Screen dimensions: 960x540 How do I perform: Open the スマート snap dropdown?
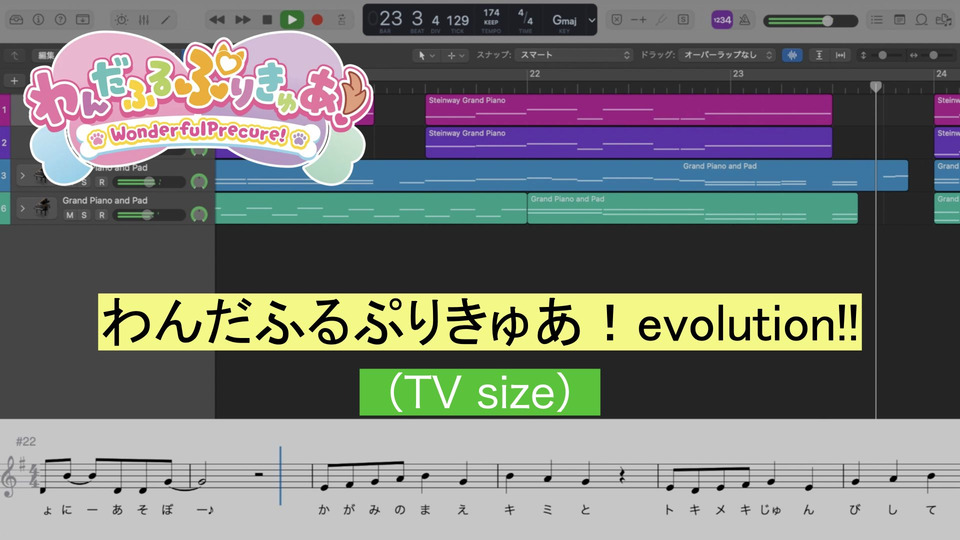click(x=573, y=55)
